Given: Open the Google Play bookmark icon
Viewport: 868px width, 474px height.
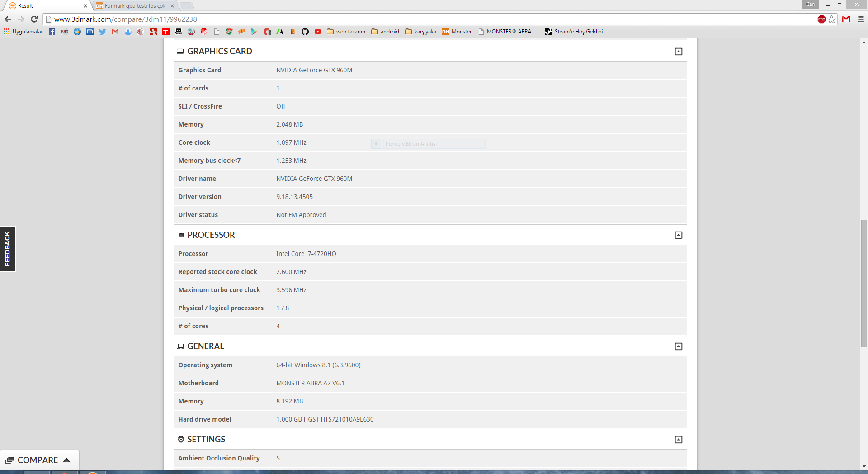Looking at the screenshot, I should [254, 32].
